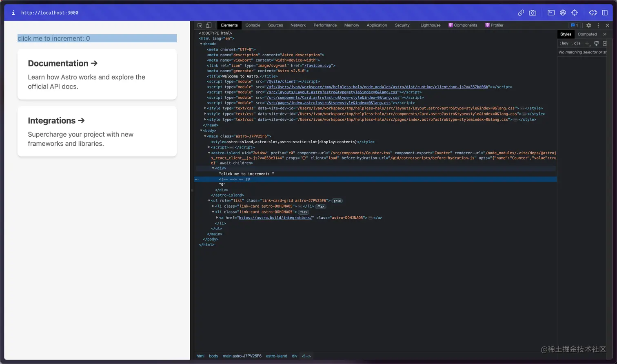Select the title 'Welcome to Astro.' line
This screenshot has height=364, width=617.
pyautogui.click(x=242, y=76)
